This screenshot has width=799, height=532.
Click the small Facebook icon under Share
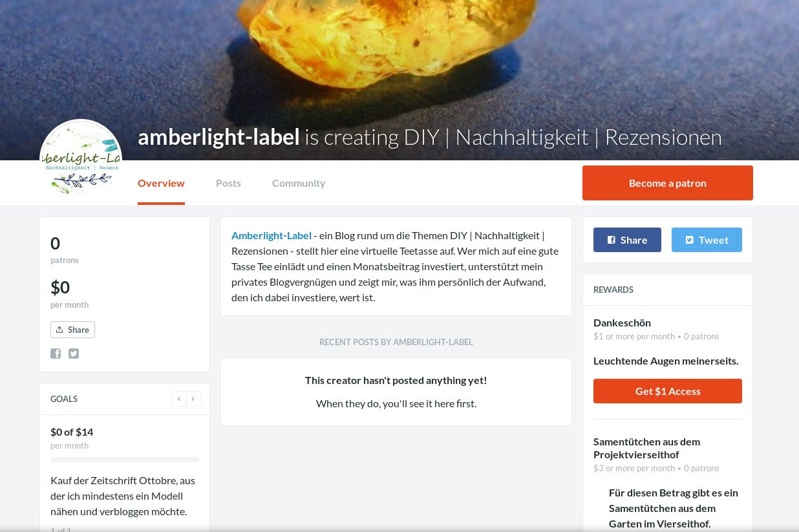[x=56, y=354]
